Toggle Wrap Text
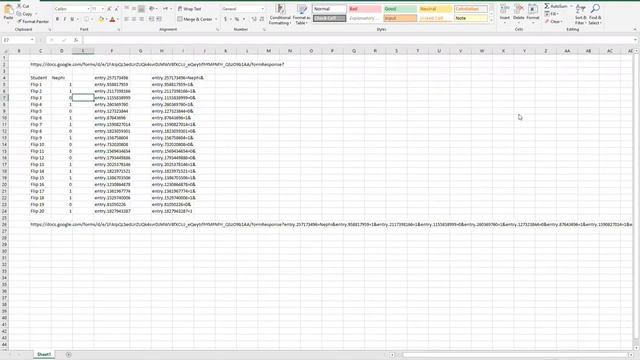This screenshot has height=360, width=640. (x=190, y=9)
